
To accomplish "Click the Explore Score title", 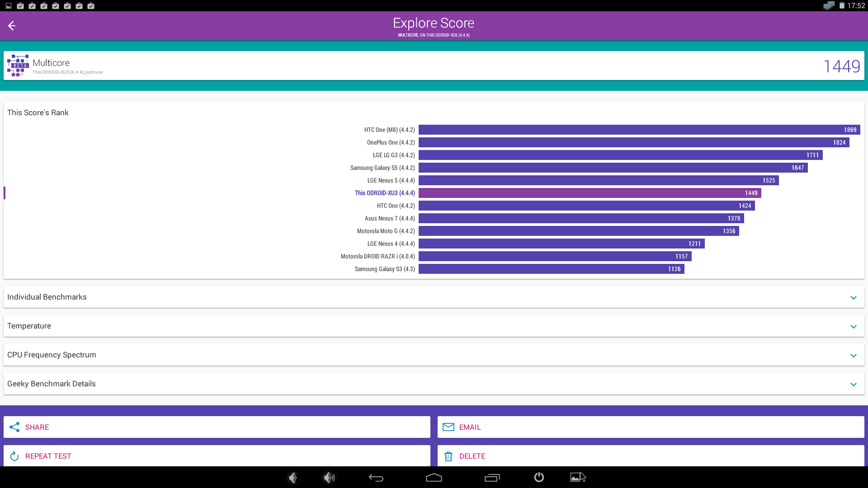I will click(x=434, y=23).
